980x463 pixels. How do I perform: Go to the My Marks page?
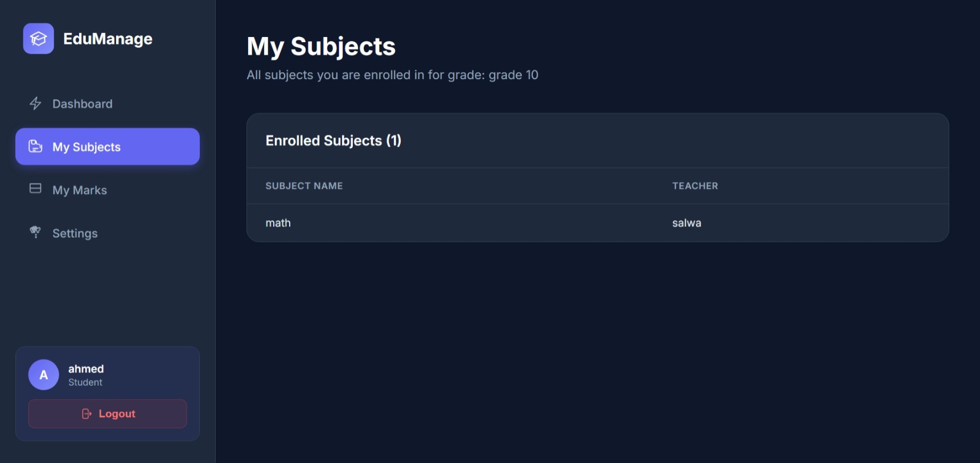80,190
